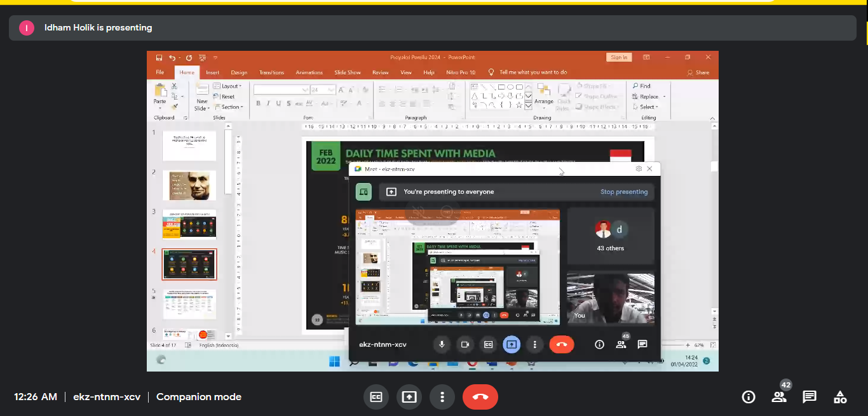Click Stop presenting link
The width and height of the screenshot is (868, 416).
click(623, 192)
